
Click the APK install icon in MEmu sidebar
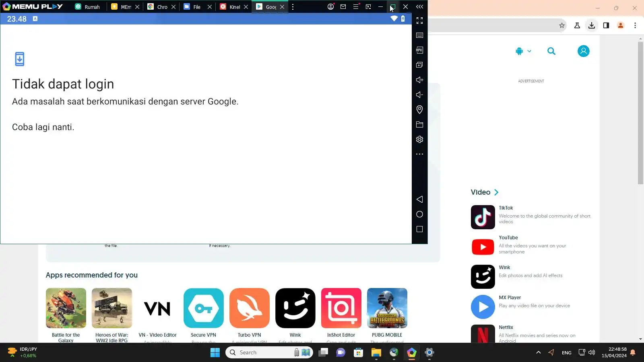point(419,50)
